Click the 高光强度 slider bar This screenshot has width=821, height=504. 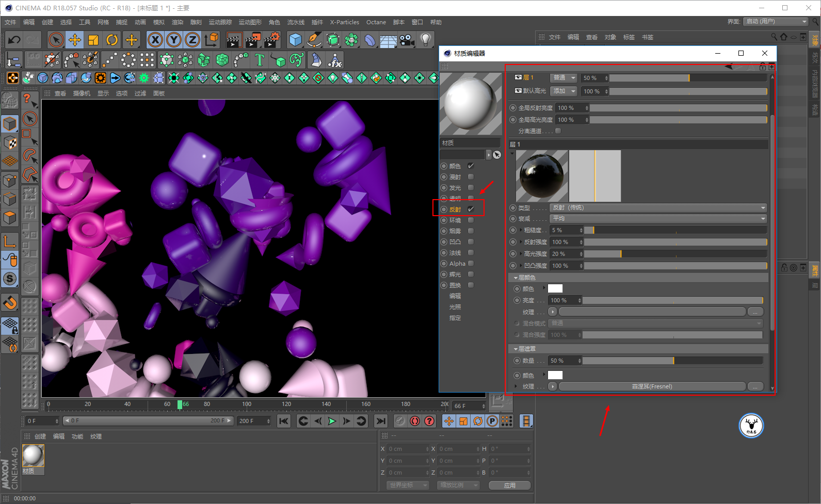click(675, 254)
